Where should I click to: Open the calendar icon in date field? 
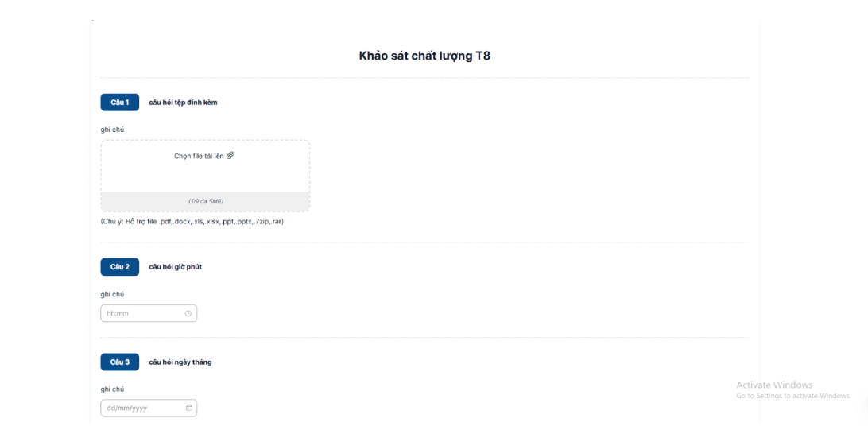click(189, 408)
